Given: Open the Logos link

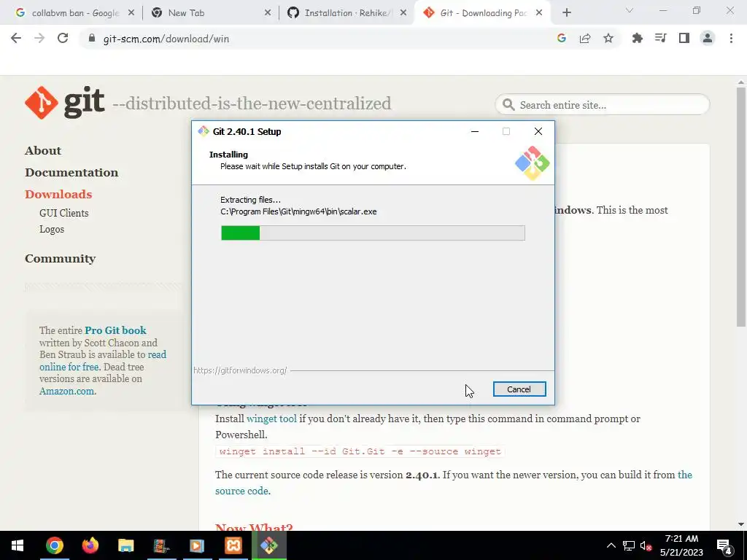Looking at the screenshot, I should (52, 229).
